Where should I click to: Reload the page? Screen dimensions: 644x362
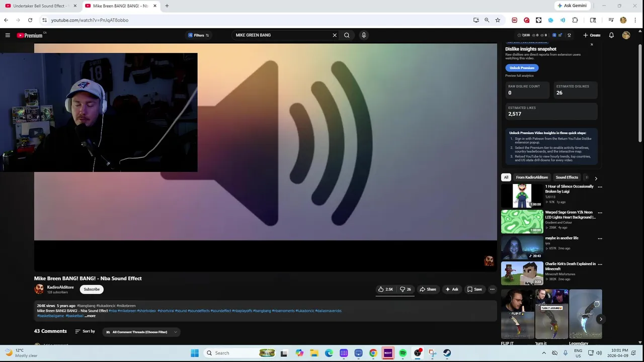30,20
